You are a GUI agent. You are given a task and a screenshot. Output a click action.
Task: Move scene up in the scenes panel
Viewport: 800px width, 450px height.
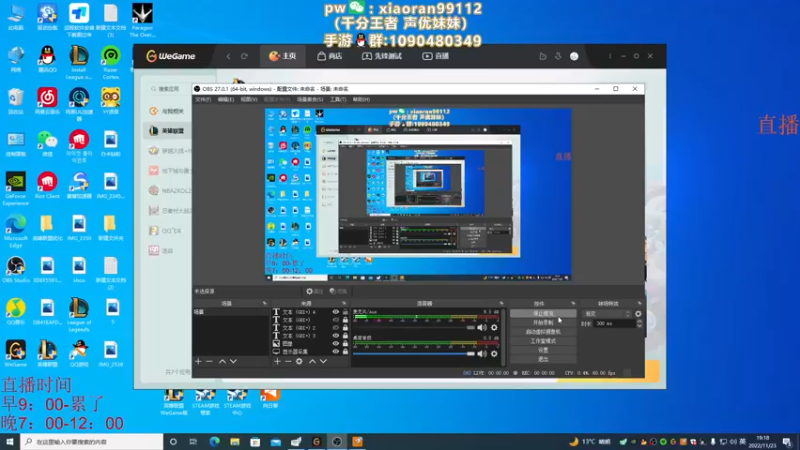click(x=222, y=361)
